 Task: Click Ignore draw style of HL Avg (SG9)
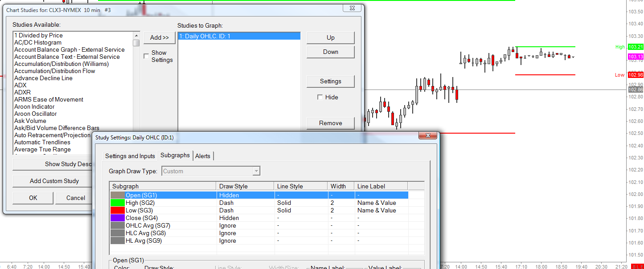[x=228, y=240]
